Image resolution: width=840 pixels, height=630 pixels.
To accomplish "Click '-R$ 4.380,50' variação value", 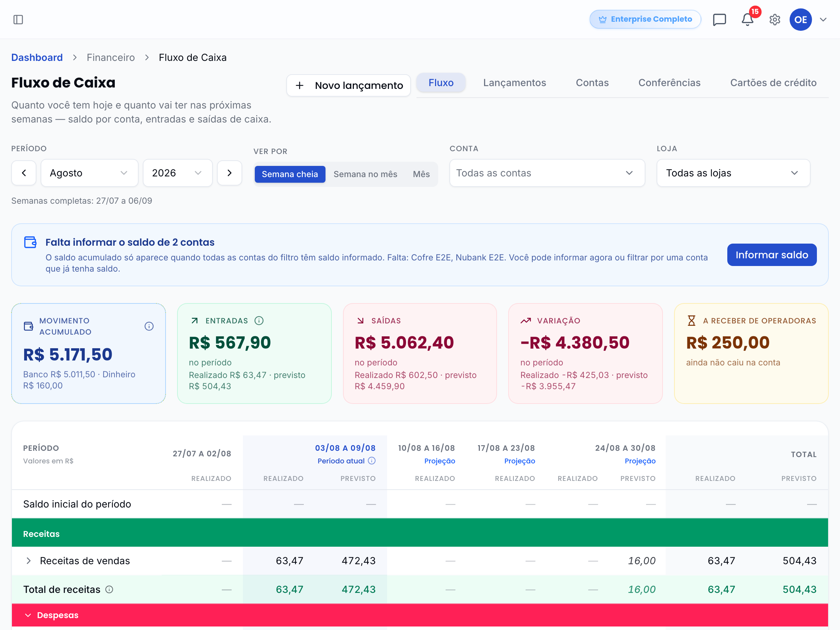I will tap(575, 343).
